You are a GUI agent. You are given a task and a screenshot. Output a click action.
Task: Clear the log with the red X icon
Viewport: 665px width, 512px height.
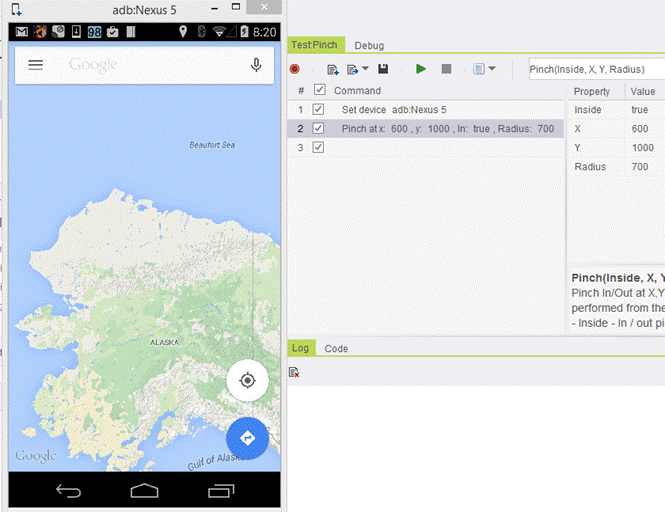point(294,372)
